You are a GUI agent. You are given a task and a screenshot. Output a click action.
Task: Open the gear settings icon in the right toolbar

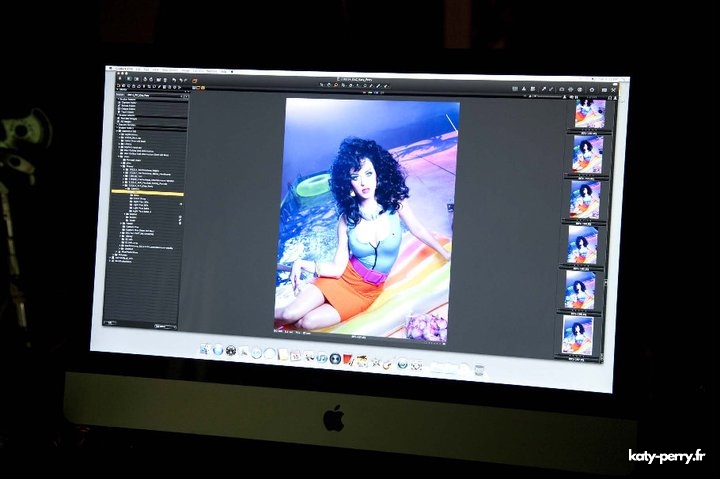pyautogui.click(x=592, y=90)
